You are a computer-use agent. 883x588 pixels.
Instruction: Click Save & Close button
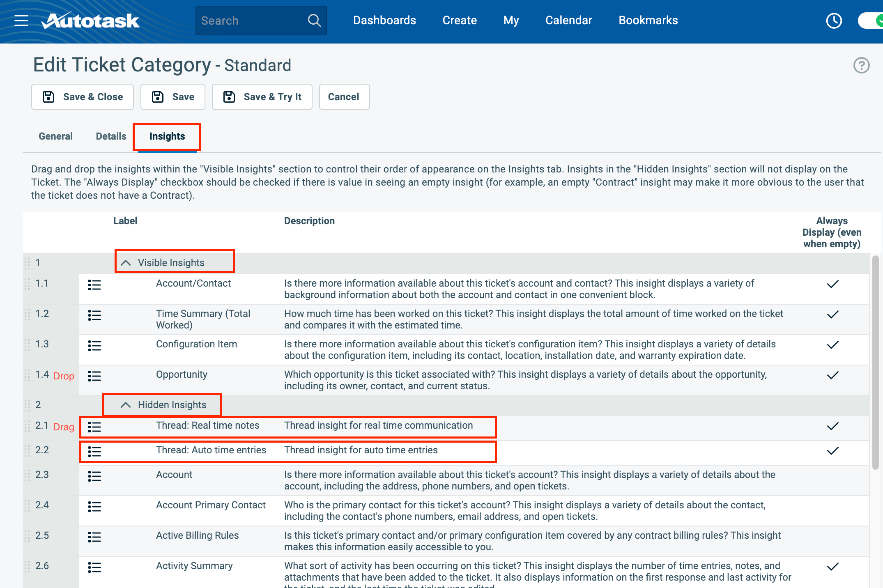click(x=83, y=97)
